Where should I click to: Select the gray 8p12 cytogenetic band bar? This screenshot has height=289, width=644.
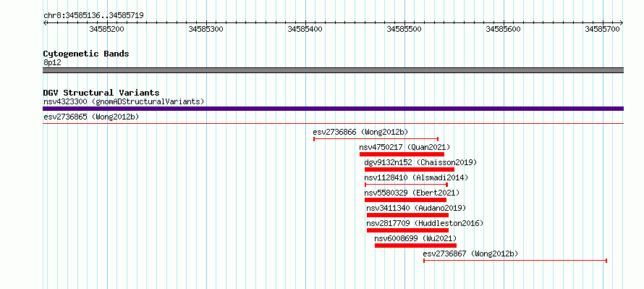tap(333, 70)
